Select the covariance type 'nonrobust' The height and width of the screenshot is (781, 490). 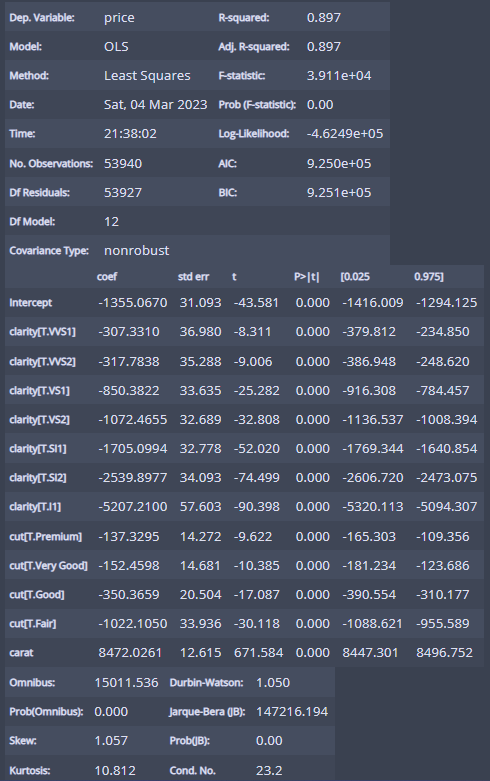pos(136,251)
